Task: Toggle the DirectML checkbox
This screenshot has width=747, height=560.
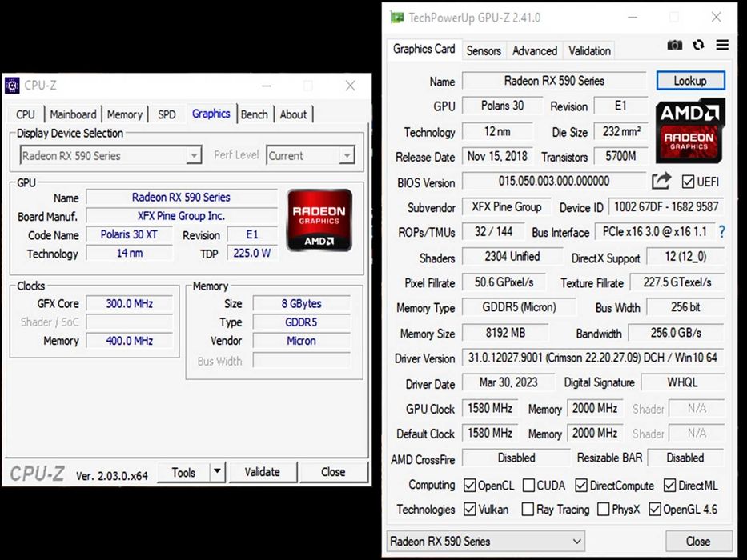Action: [669, 486]
